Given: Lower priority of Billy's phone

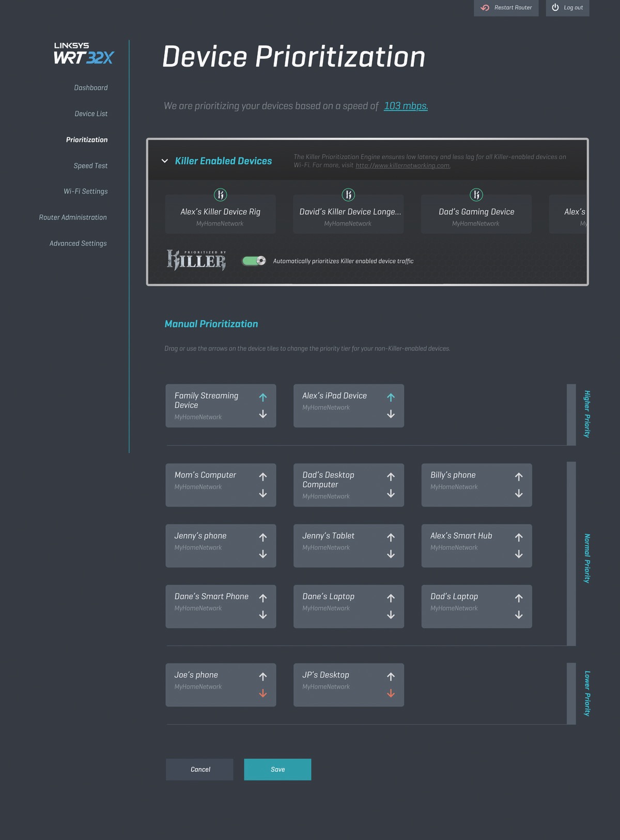Looking at the screenshot, I should click(x=519, y=494).
